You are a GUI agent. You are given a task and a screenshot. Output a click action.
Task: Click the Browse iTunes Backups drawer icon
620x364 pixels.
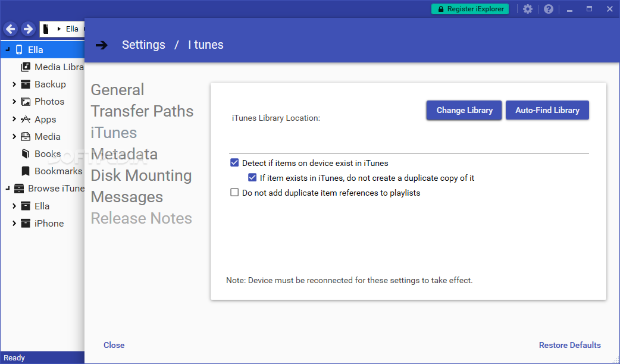(x=18, y=189)
